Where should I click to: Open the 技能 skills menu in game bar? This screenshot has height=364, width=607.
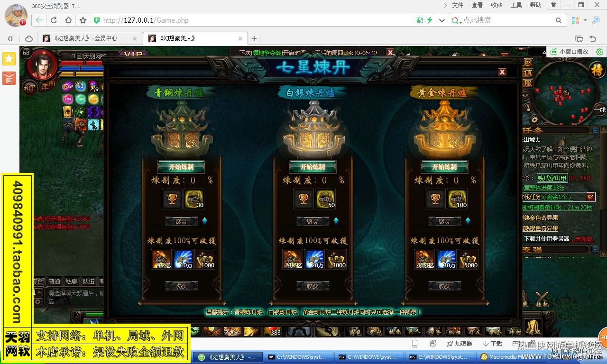click(x=394, y=332)
